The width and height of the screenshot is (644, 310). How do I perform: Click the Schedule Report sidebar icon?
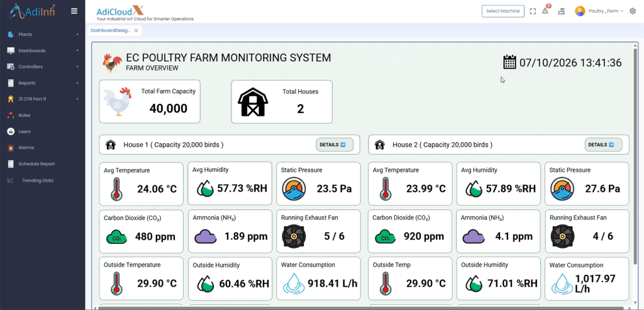[11, 164]
